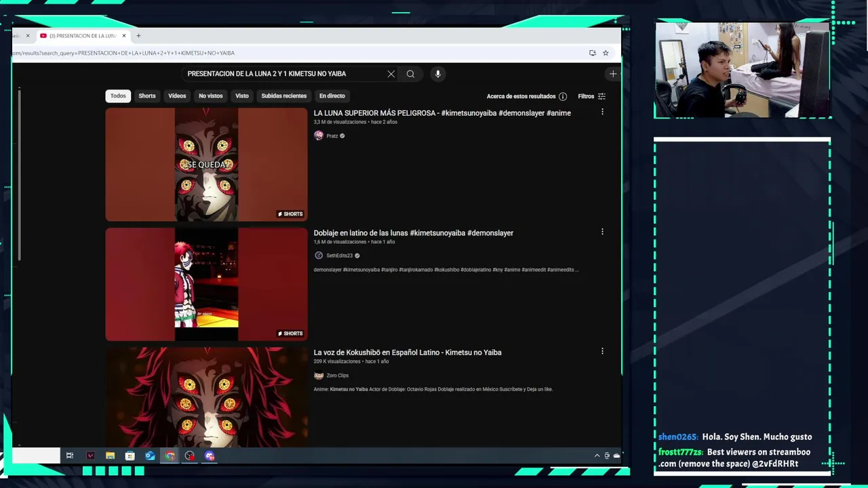The image size is (868, 488).
Task: Select the Visto filter chip
Action: pyautogui.click(x=242, y=96)
